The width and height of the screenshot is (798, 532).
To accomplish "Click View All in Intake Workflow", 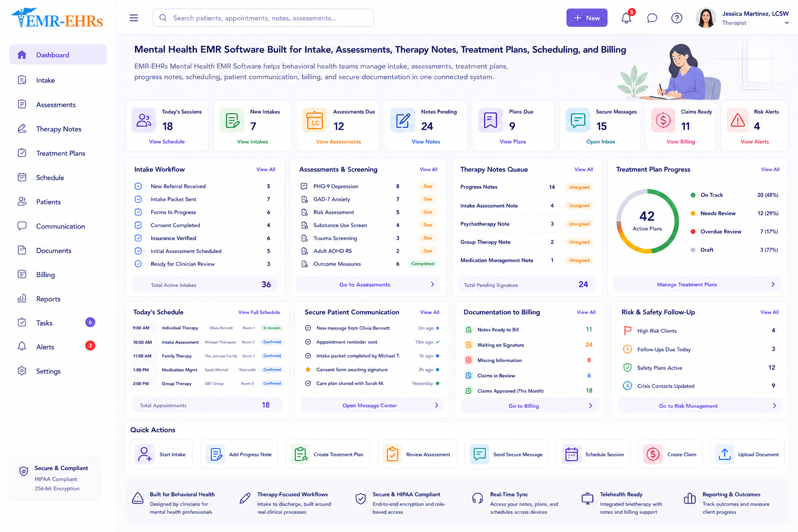I will [265, 169].
